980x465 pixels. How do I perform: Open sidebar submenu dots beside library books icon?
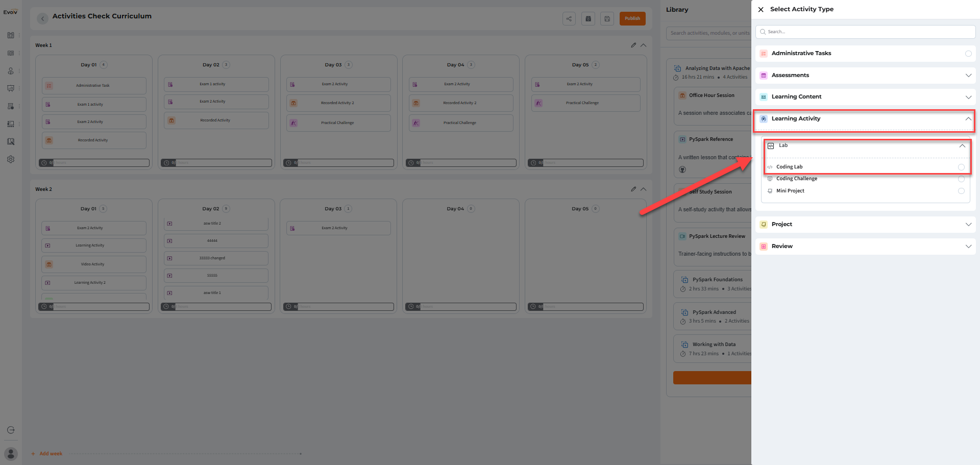(x=19, y=35)
